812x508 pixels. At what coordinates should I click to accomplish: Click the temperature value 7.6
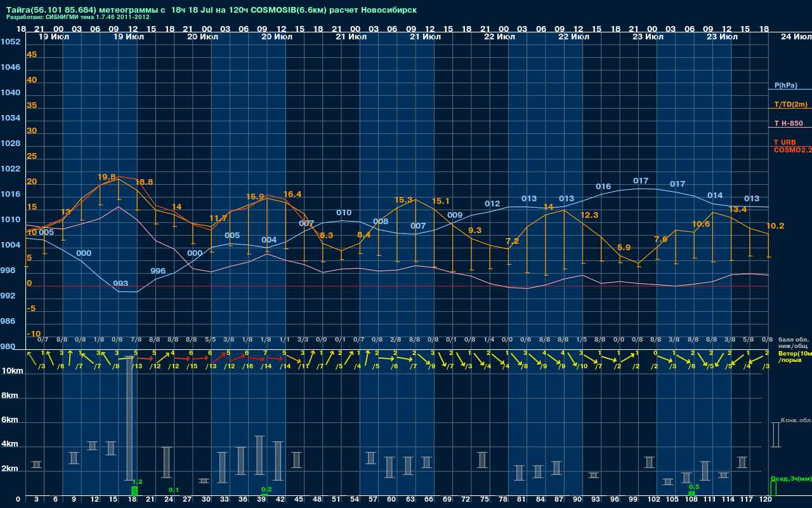tap(660, 239)
